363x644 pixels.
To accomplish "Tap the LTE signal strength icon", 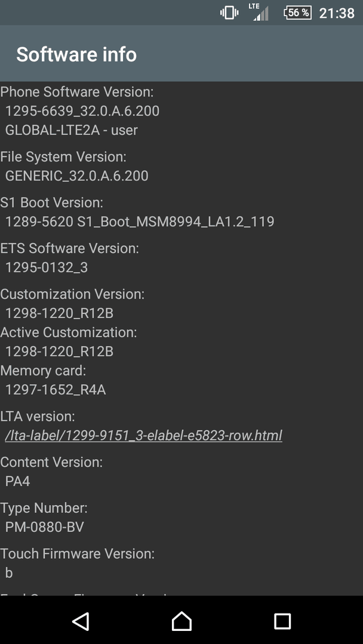I will (x=259, y=12).
